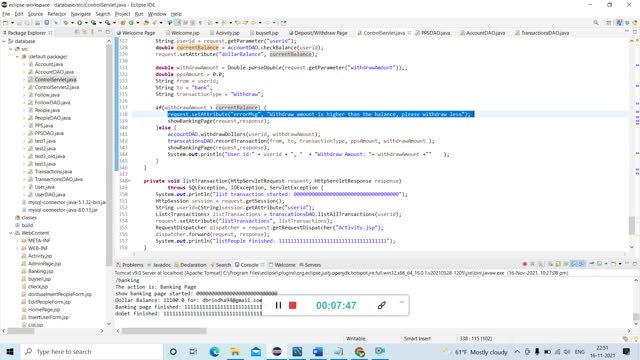Open the Windows Start menu
640x360 pixels.
point(10,351)
